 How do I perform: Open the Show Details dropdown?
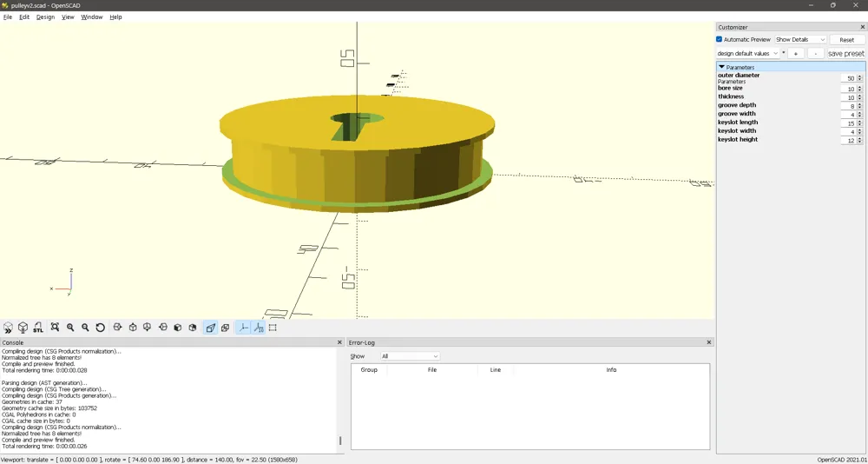point(800,39)
